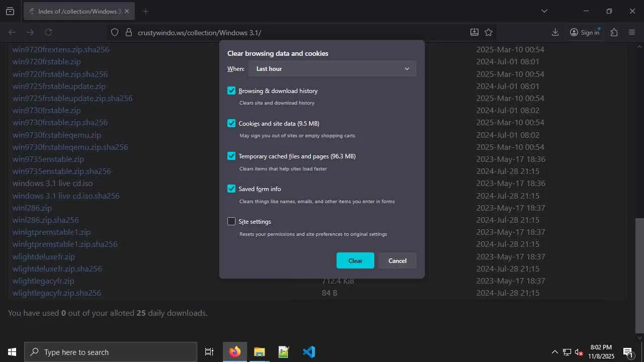Screen dimensions: 644x362
Task: Select windows 3.1 live cd.iso.sha256 entry
Action: (x=66, y=196)
